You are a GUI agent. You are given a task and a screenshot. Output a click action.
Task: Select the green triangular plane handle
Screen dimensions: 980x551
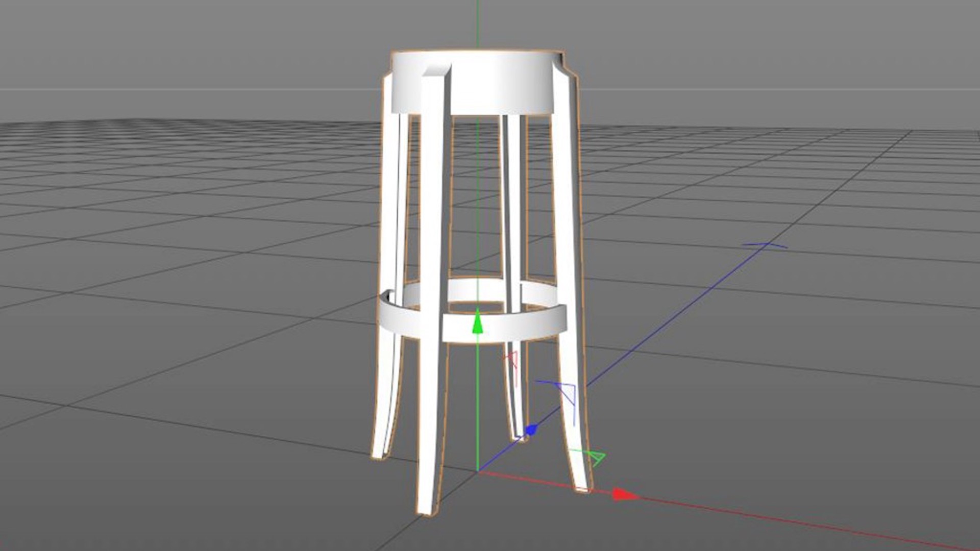click(597, 457)
